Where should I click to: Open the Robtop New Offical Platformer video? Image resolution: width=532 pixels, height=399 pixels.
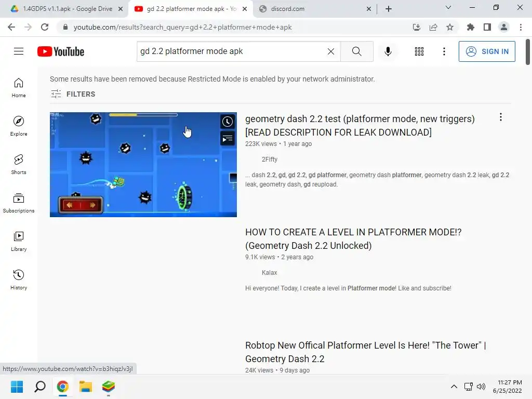coord(365,352)
